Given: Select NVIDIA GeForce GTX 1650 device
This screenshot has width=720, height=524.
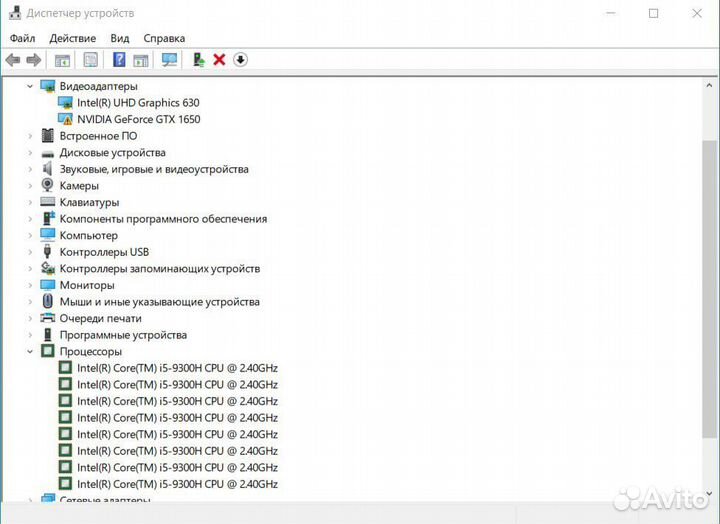Looking at the screenshot, I should coord(138,119).
